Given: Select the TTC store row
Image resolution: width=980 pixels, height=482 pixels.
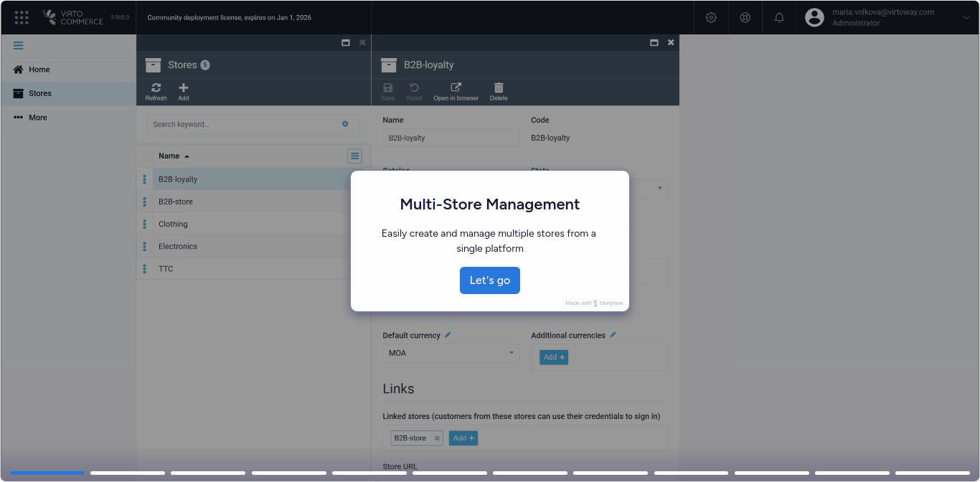Looking at the screenshot, I should click(253, 269).
